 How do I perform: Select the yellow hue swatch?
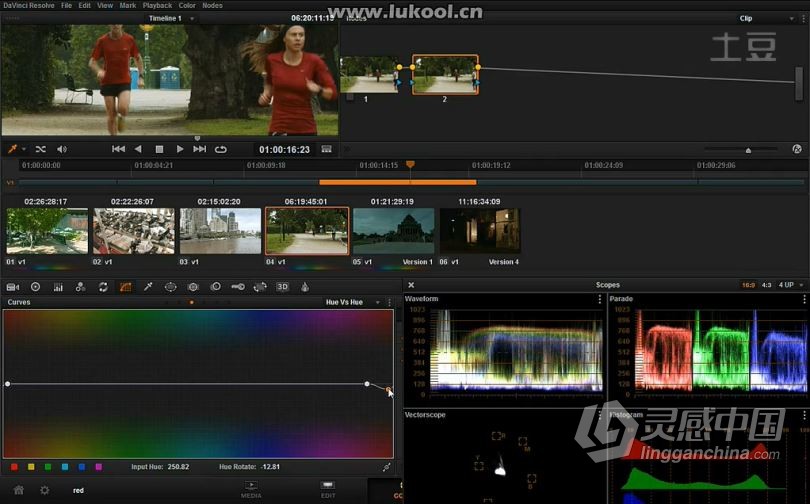(31, 467)
